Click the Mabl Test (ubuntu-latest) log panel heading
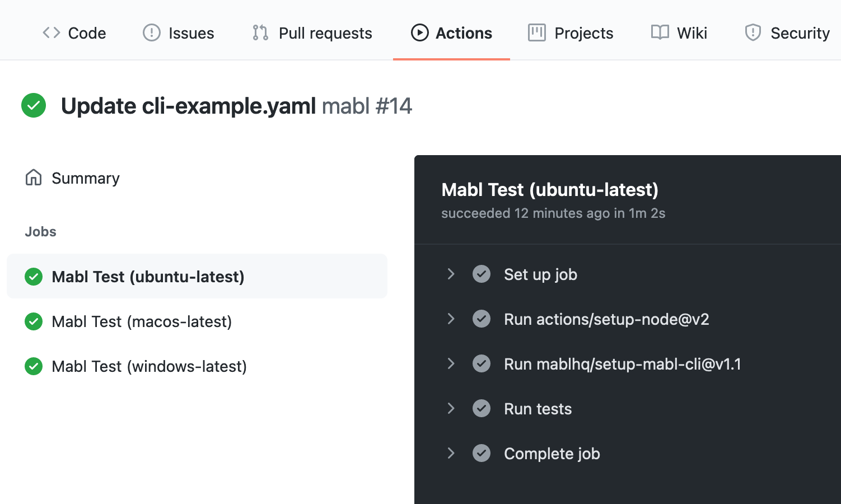This screenshot has width=841, height=504. pos(550,190)
